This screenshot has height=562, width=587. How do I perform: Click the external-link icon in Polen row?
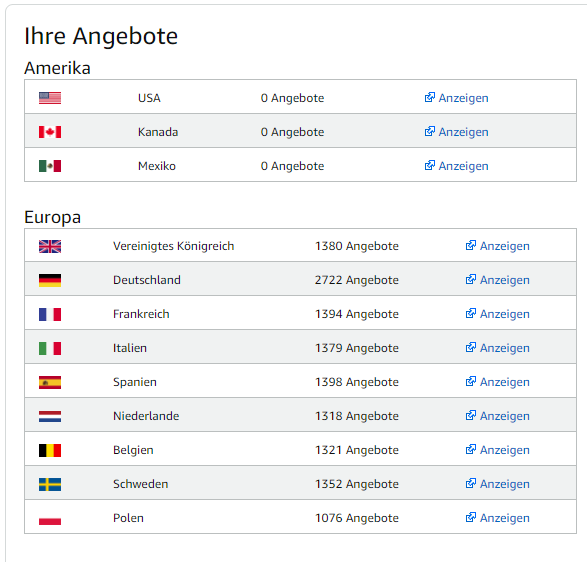click(x=471, y=517)
